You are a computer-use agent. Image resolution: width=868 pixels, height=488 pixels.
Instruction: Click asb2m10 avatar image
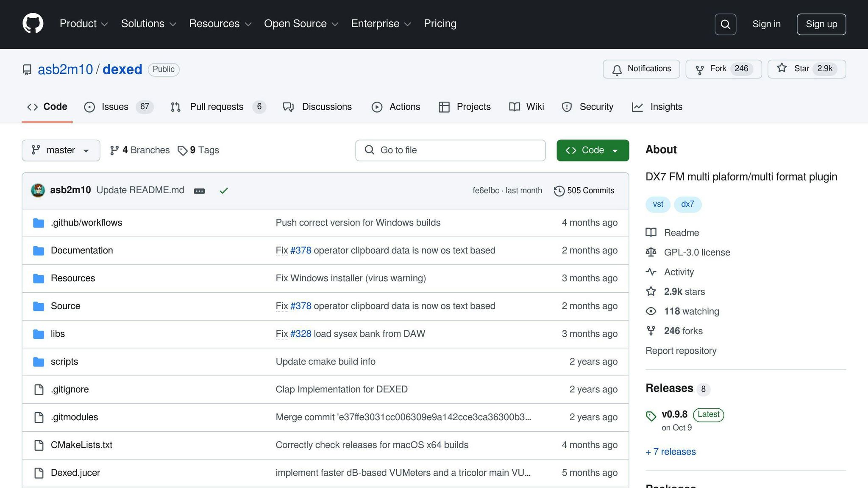coord(38,190)
